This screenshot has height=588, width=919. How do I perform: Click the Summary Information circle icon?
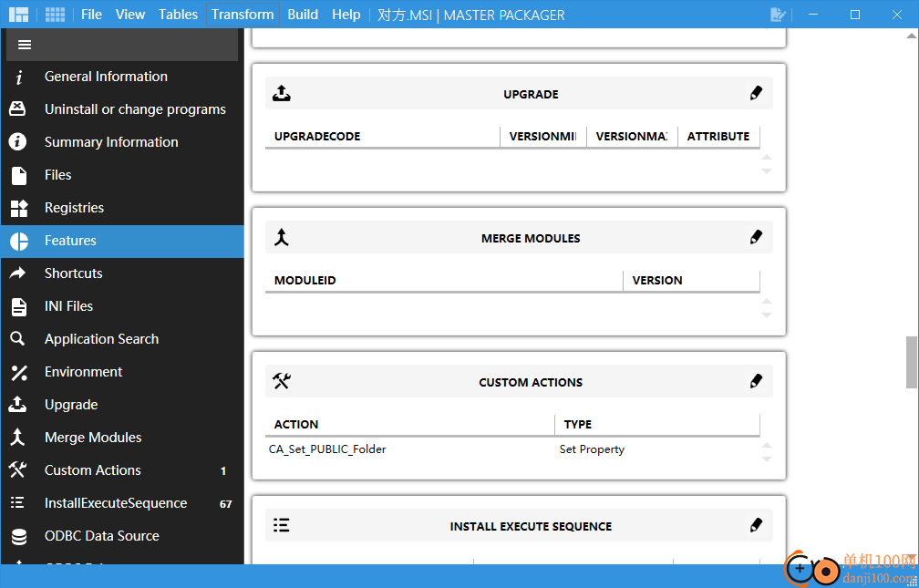pyautogui.click(x=17, y=142)
